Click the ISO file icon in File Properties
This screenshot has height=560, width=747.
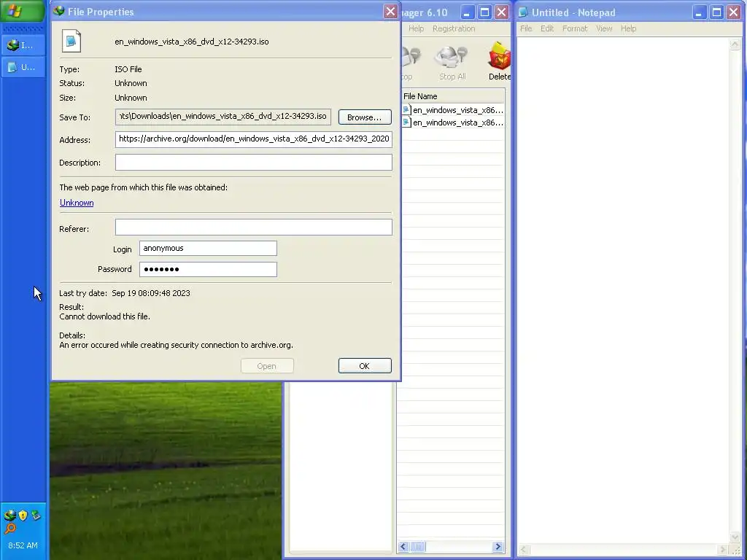(x=71, y=42)
